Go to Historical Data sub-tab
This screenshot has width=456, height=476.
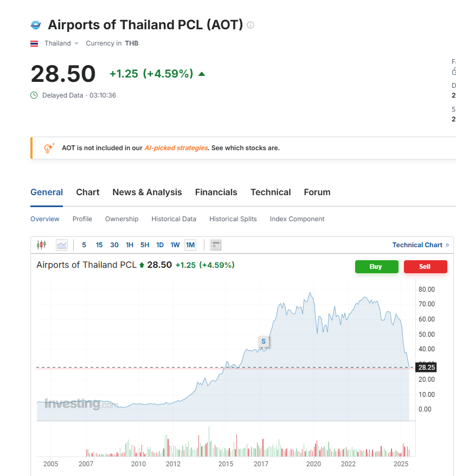point(174,219)
